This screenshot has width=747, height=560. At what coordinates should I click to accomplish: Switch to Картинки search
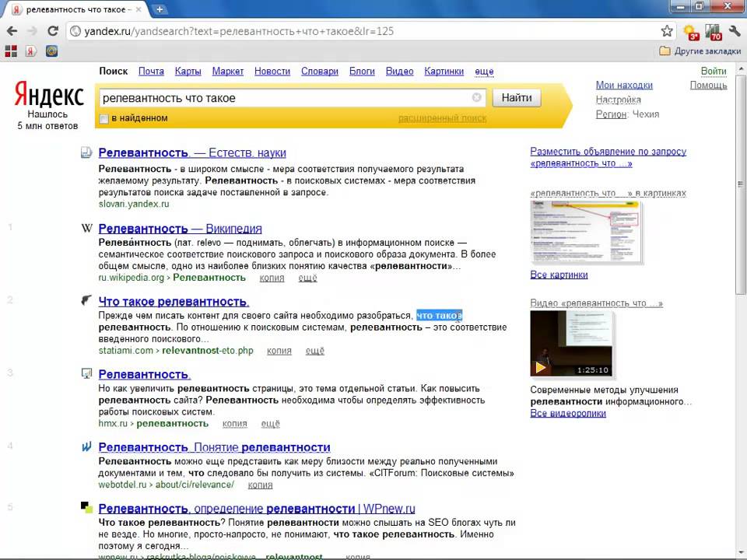tap(444, 72)
